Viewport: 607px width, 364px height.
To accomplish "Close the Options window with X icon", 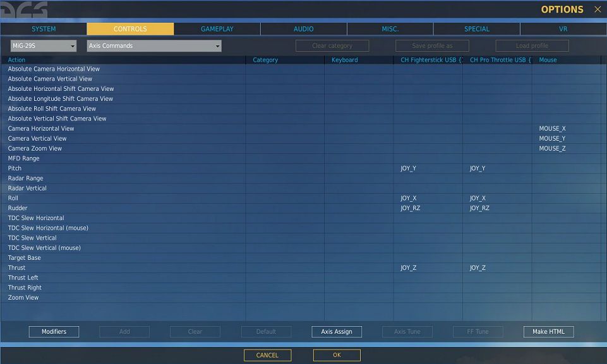I will pyautogui.click(x=598, y=9).
